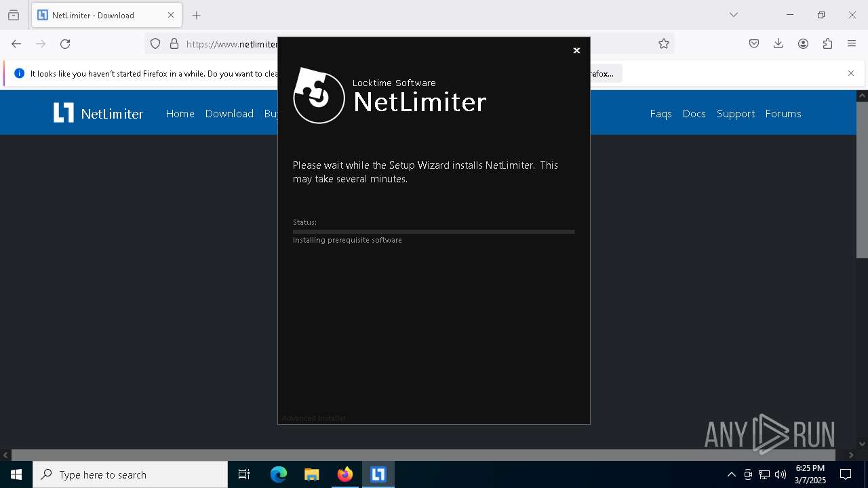The width and height of the screenshot is (868, 488).
Task: Open a new browser tab
Action: (197, 15)
